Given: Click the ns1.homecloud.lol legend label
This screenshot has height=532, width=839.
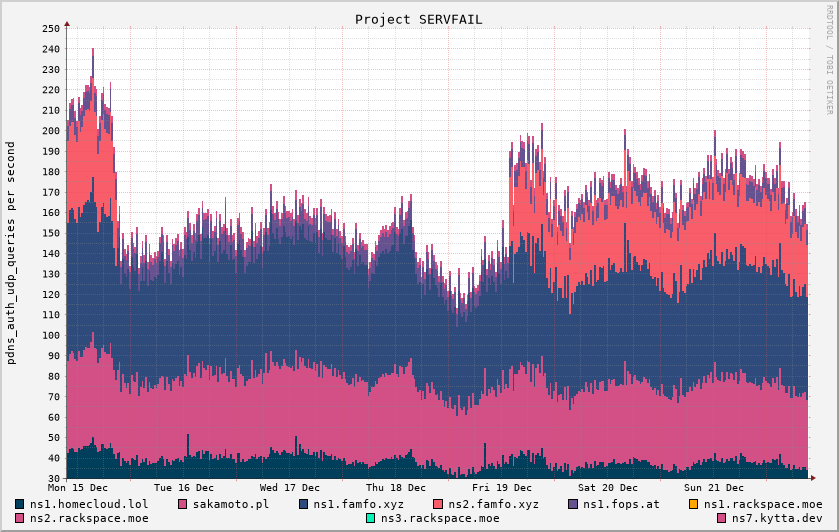Looking at the screenshot, I should pos(89,504).
